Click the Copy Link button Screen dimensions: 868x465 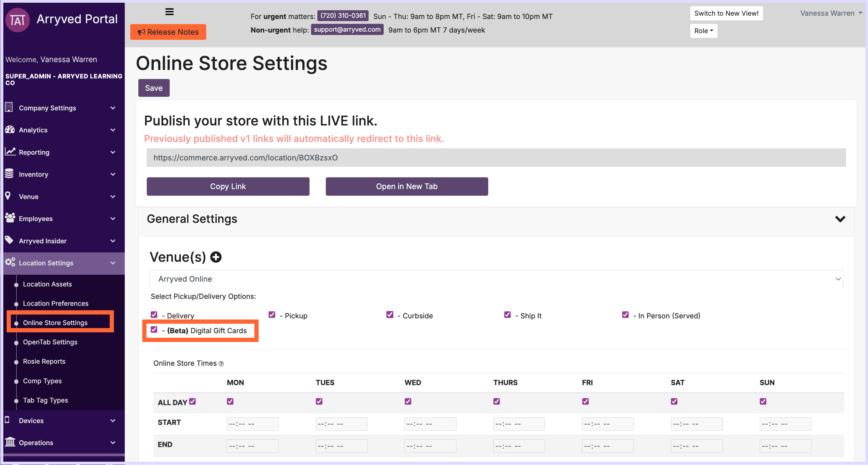click(228, 186)
